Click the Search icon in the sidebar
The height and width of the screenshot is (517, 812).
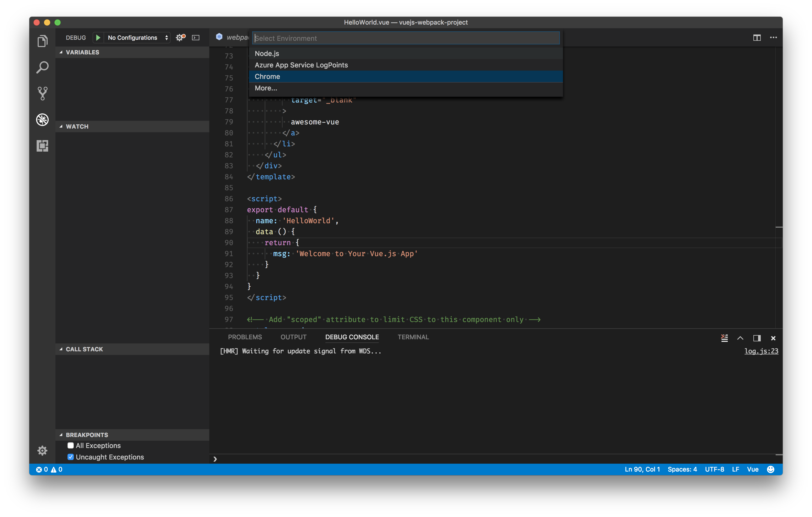pyautogui.click(x=42, y=66)
